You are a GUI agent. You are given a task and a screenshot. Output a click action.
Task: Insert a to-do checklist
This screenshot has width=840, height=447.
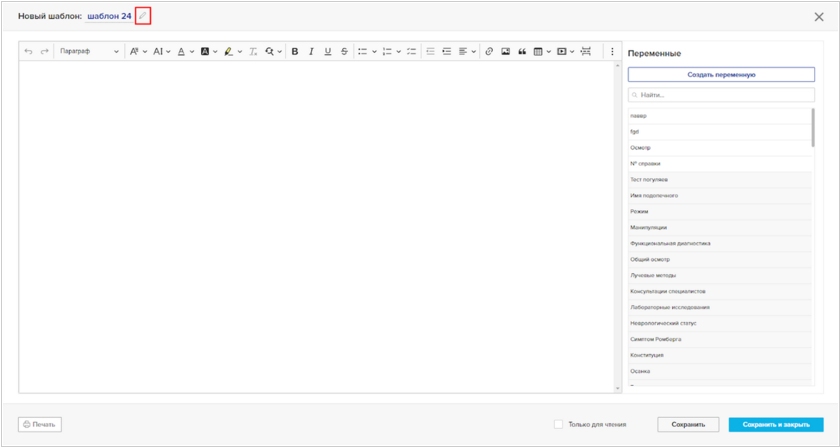coord(411,51)
